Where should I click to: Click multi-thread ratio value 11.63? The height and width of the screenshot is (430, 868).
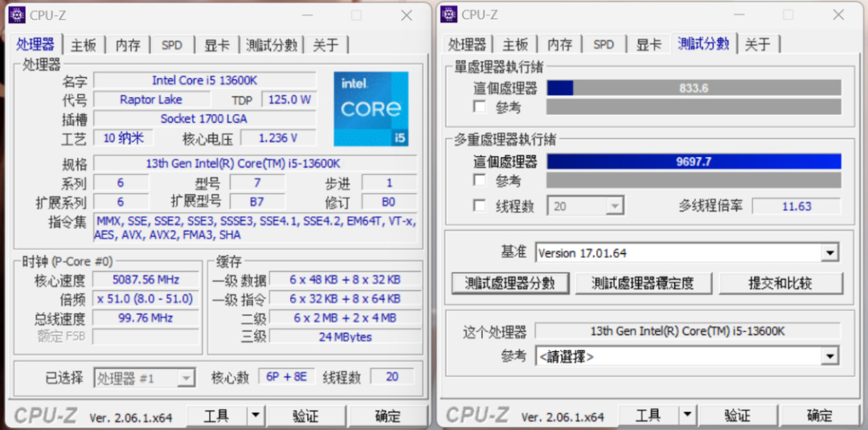pos(796,207)
